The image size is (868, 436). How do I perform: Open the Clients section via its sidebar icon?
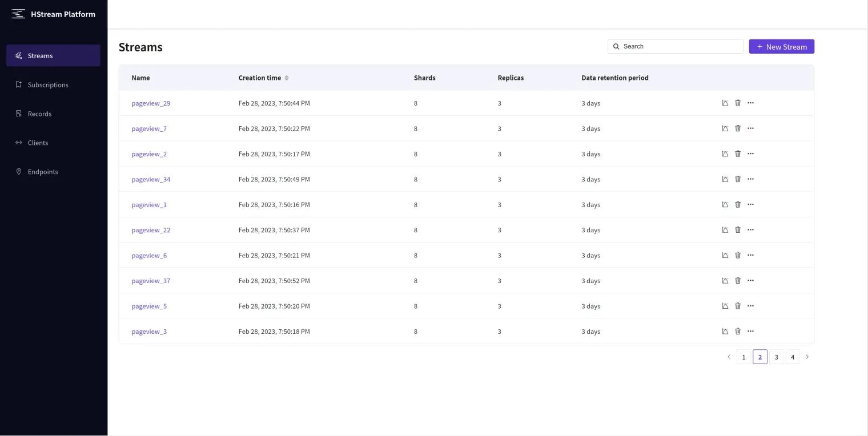click(19, 143)
